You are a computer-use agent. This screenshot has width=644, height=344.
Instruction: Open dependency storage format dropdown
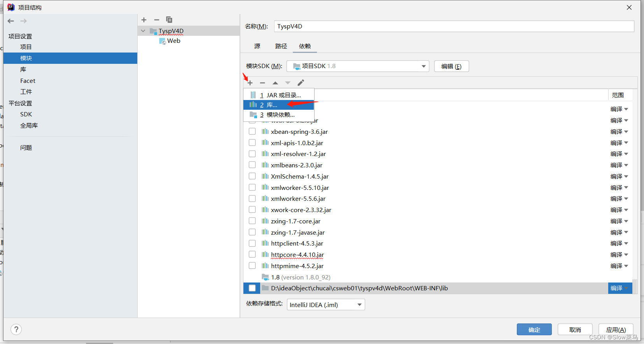(326, 305)
